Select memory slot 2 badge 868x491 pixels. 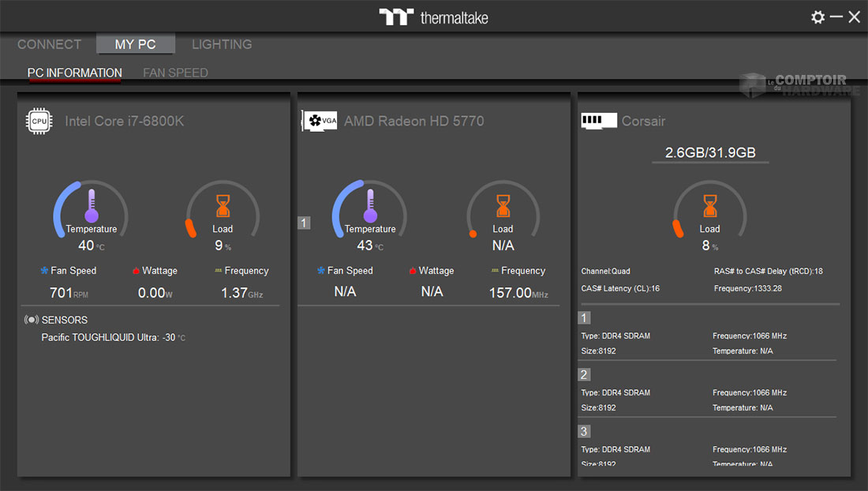(585, 375)
